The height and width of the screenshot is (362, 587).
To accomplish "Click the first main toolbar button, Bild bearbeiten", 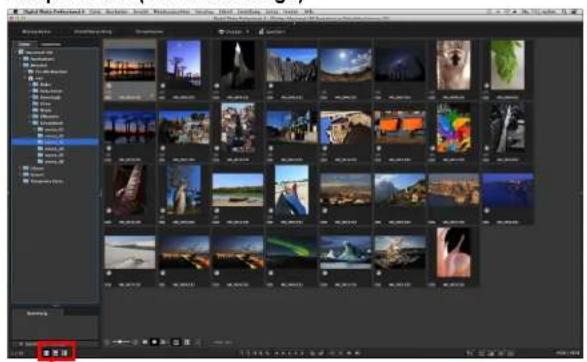I will (x=37, y=32).
